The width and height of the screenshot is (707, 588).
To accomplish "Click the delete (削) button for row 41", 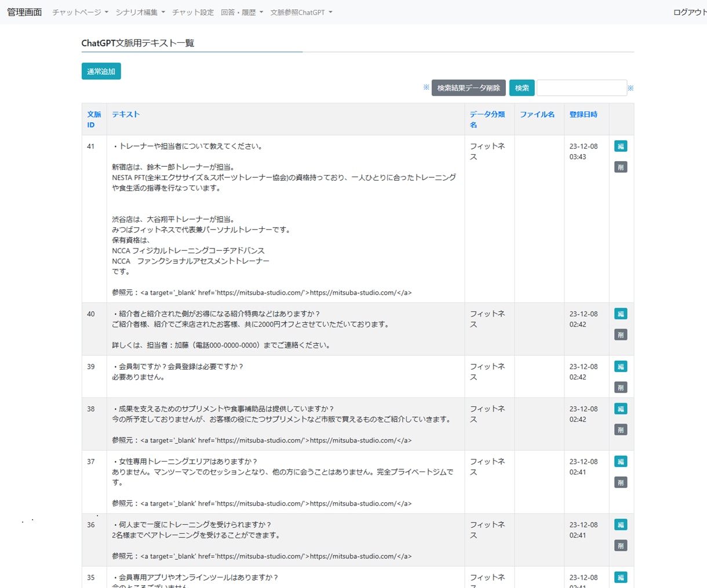I will tap(621, 167).
